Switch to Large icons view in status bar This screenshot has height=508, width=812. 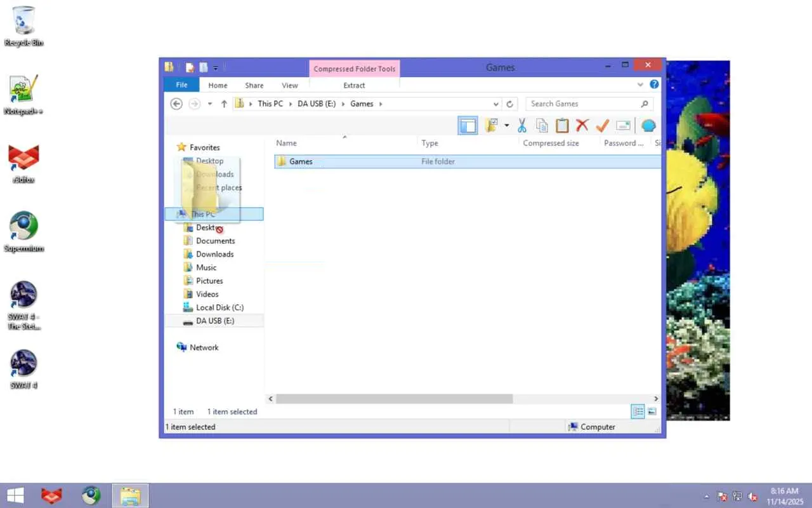(x=652, y=411)
